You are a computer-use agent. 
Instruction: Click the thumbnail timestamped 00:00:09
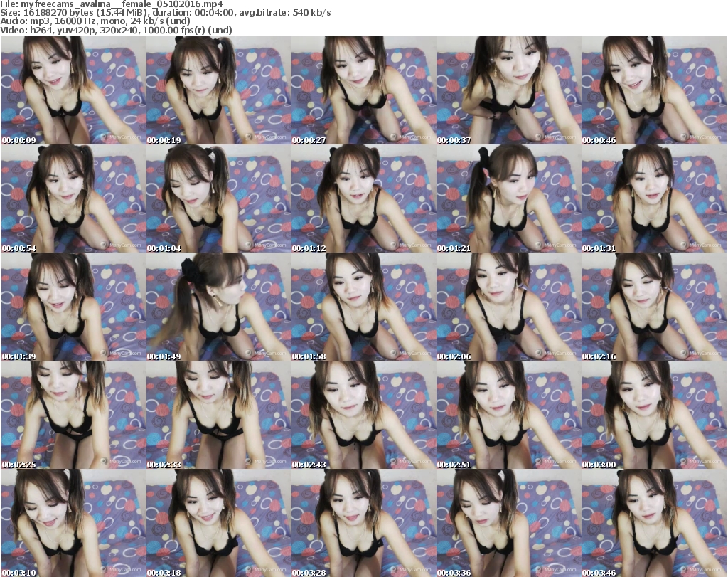click(x=73, y=90)
